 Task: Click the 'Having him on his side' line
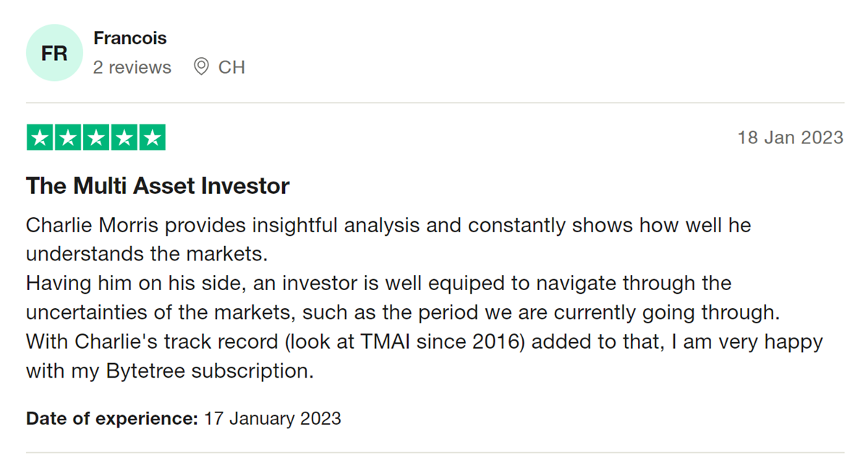tap(379, 284)
